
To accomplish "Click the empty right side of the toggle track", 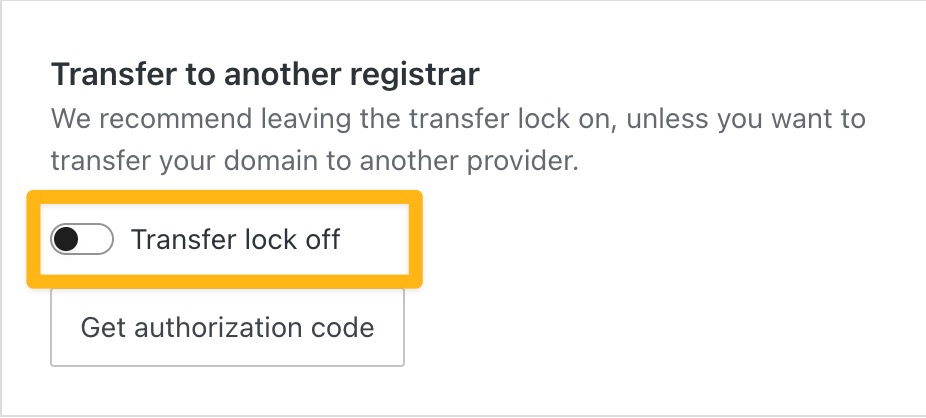I will (98, 240).
